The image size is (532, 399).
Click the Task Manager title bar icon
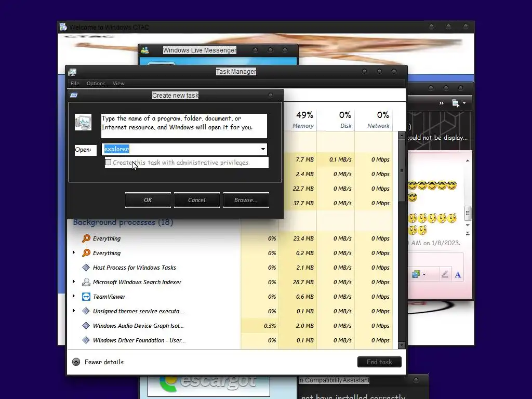[x=72, y=72]
